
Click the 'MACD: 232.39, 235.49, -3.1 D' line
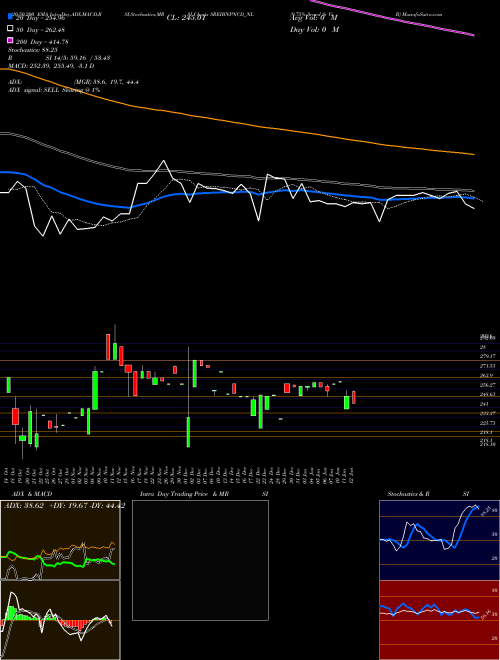[51, 66]
